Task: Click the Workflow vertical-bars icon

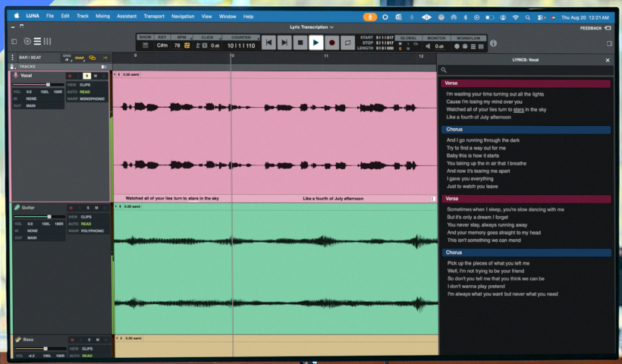Action: click(x=481, y=46)
